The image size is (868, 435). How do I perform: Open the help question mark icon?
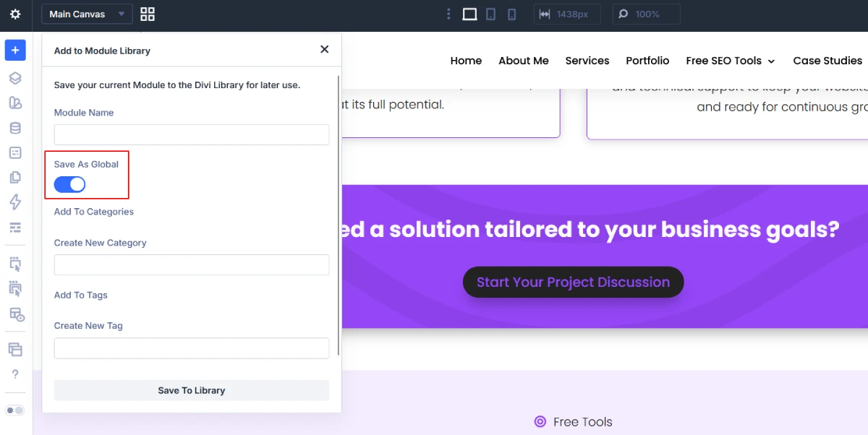coord(15,374)
